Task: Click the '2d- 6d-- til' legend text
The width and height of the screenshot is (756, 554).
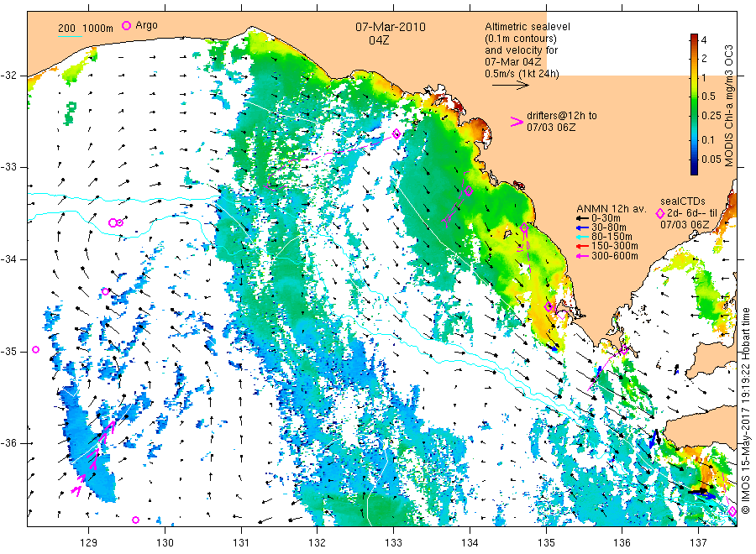Action: pos(692,213)
